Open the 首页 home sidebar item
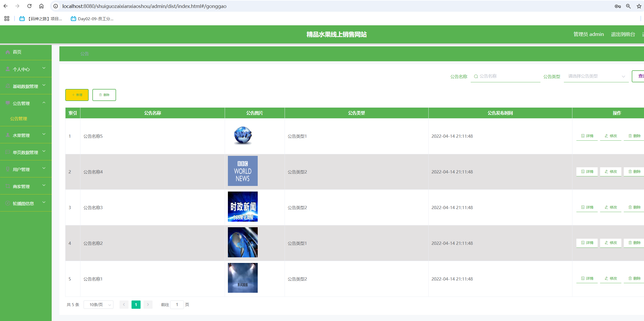The width and height of the screenshot is (644, 321). tap(17, 52)
